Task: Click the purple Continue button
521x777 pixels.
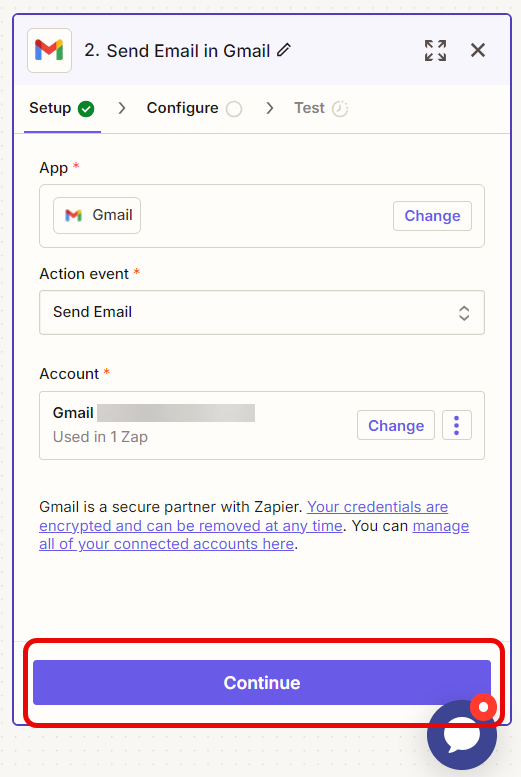Action: (x=262, y=682)
